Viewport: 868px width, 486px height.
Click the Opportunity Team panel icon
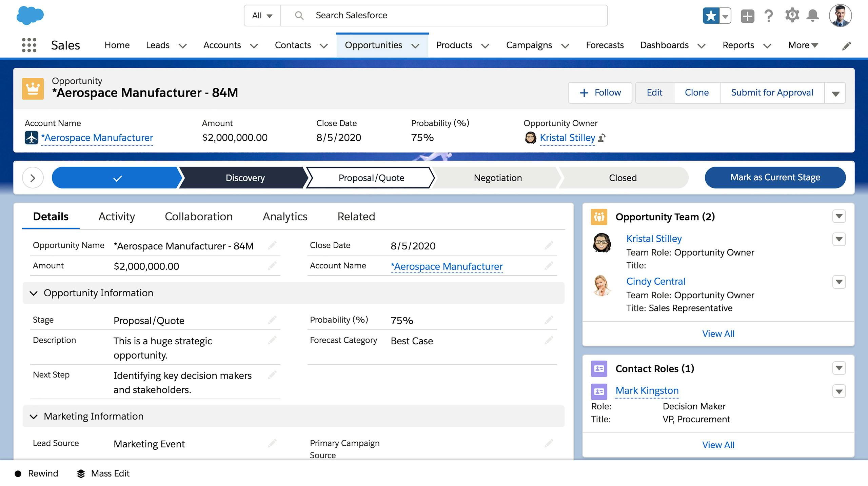coord(598,216)
